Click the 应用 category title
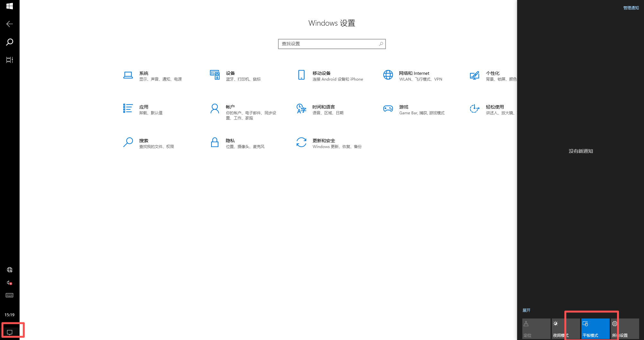Screen dimensions: 644x340 pos(144,107)
